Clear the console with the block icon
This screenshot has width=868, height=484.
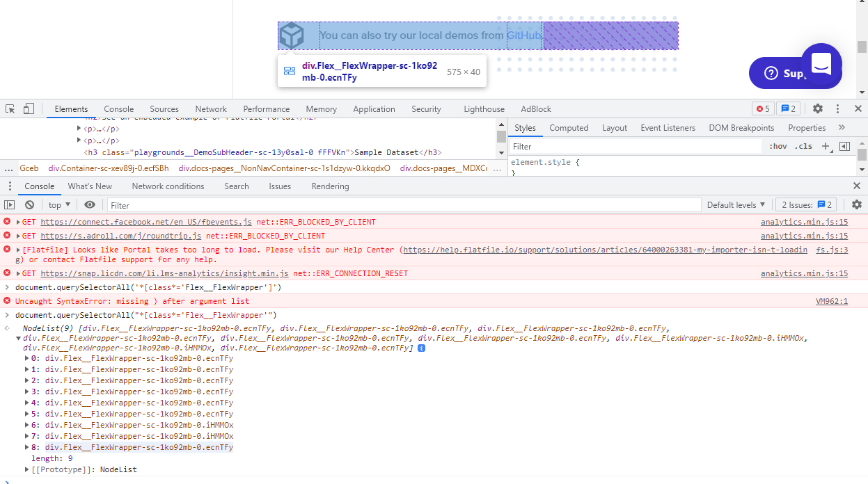point(29,204)
